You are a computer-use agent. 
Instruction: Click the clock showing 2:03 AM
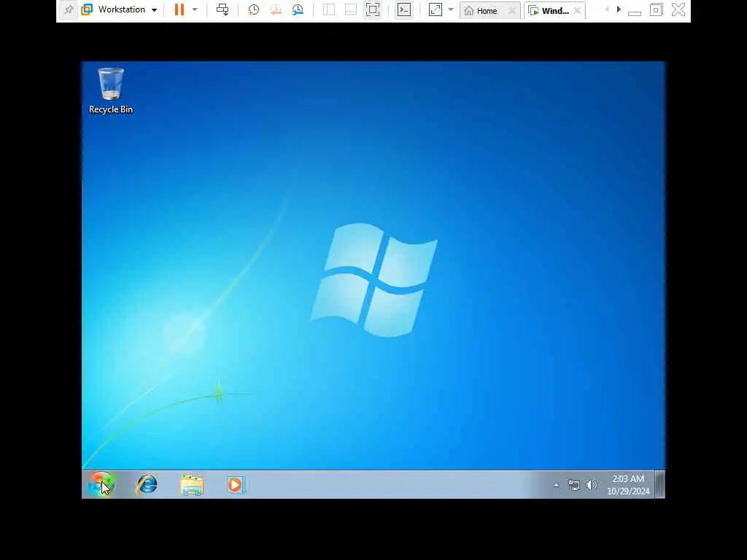click(628, 485)
